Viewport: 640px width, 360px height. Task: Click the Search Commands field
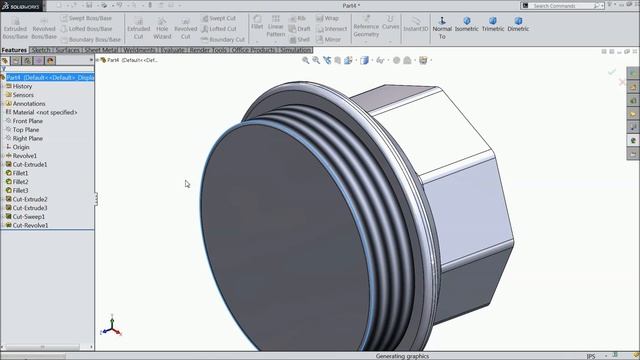point(563,6)
